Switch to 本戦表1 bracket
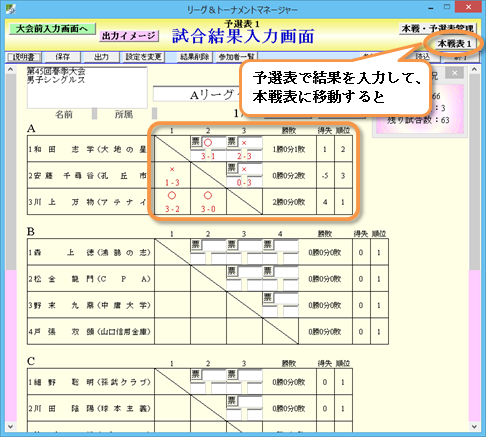The width and height of the screenshot is (486, 437). pos(454,44)
